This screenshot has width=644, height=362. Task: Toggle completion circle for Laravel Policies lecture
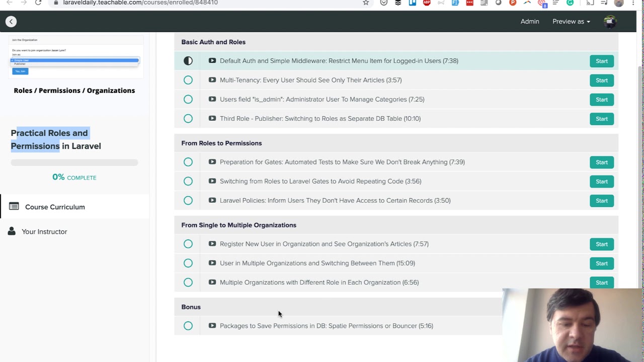(x=188, y=201)
